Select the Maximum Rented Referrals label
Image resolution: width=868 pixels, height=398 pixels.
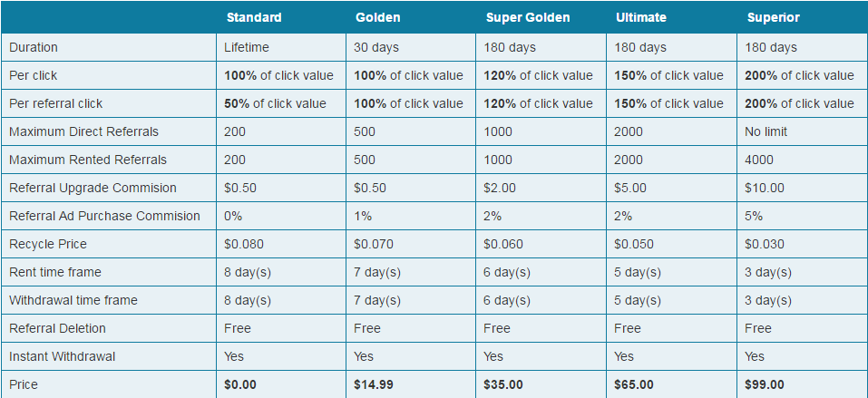point(87,160)
